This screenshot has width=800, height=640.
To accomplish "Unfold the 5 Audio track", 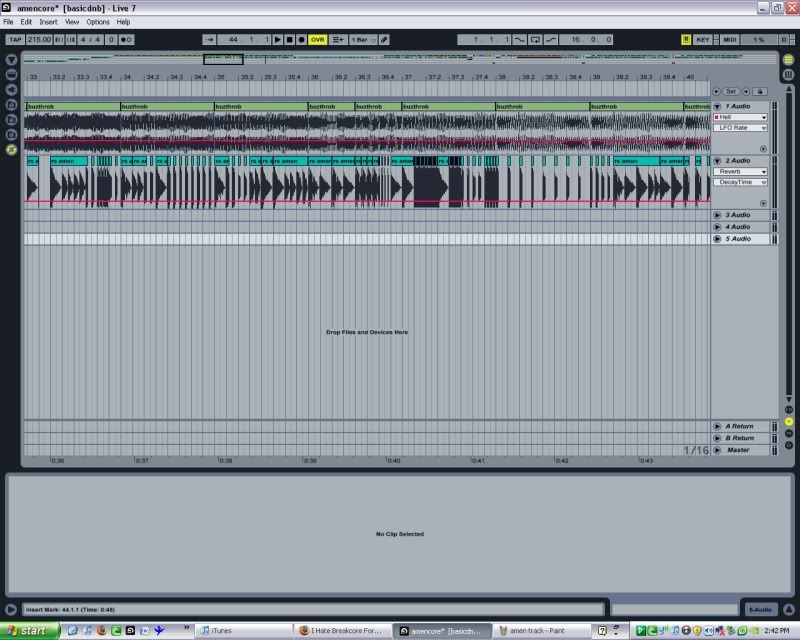I will point(717,239).
